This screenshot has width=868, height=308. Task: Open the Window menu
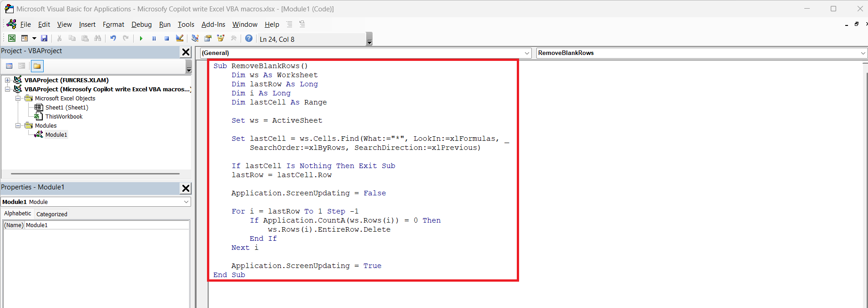tap(245, 25)
